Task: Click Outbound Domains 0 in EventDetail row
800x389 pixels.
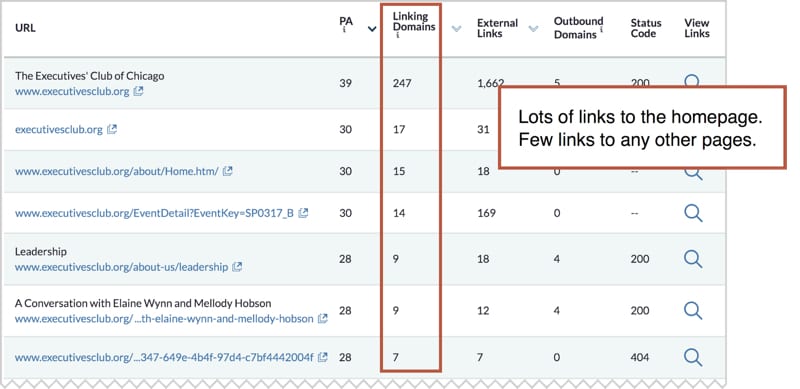Action: pyautogui.click(x=557, y=213)
